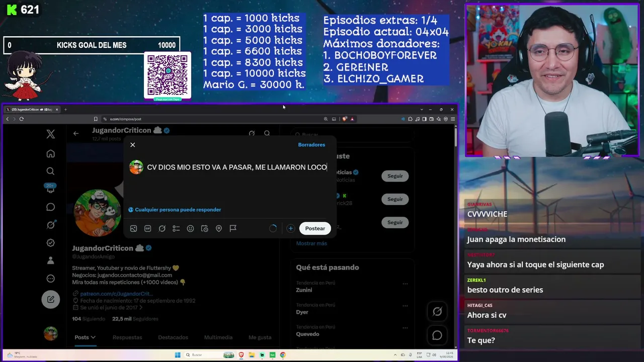
Task: Open Brave Shields icon in address bar
Action: (x=345, y=119)
